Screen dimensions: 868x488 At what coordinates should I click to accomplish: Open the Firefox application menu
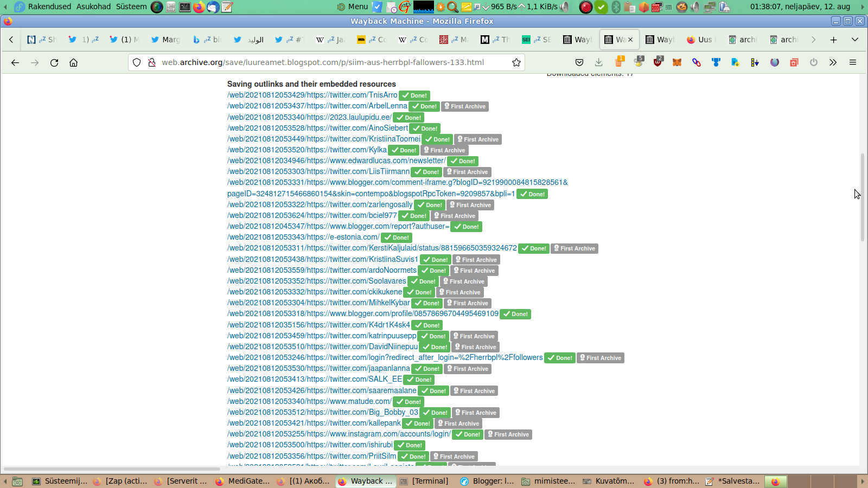853,62
